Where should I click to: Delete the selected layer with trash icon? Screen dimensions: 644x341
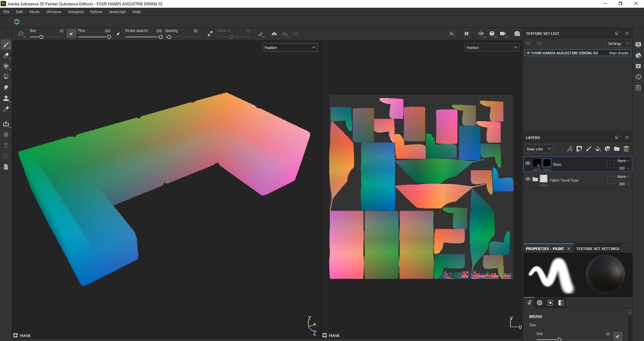626,149
